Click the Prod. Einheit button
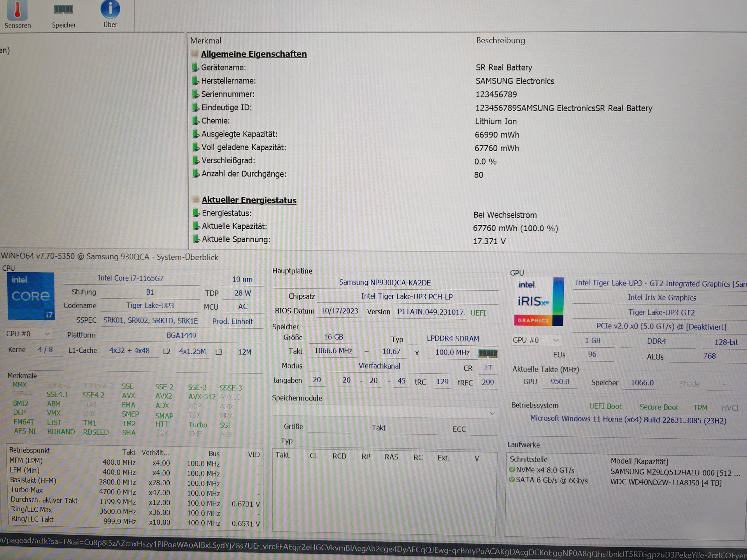This screenshot has width=747, height=560. pyautogui.click(x=232, y=322)
